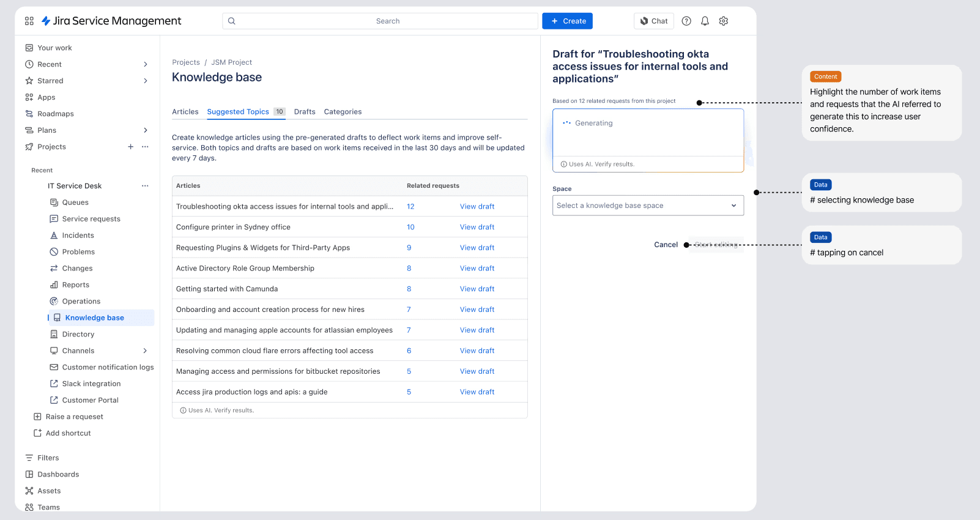This screenshot has width=980, height=520.
Task: Click related requests count 9 for Plugins article
Action: tap(409, 248)
